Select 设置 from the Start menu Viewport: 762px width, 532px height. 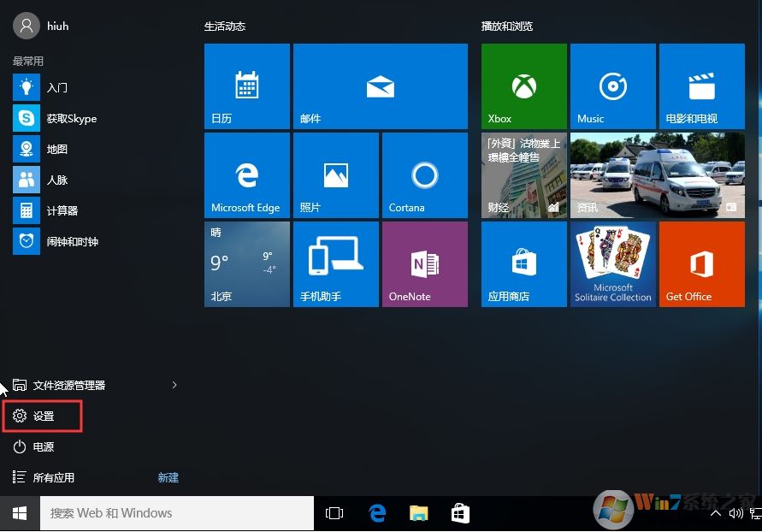click(43, 416)
